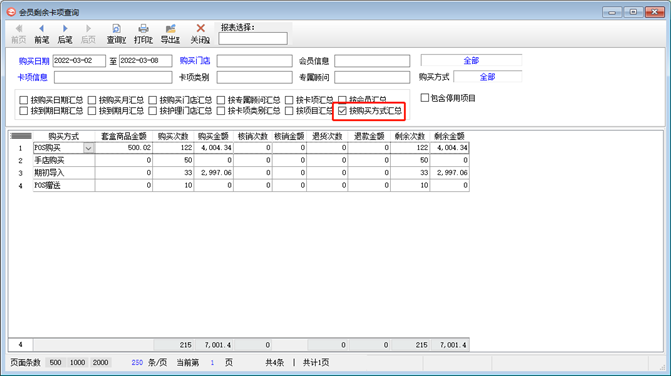Viewport: 671px width, 376px height.
Task: Go to previous record 前笔
Action: pyautogui.click(x=42, y=29)
